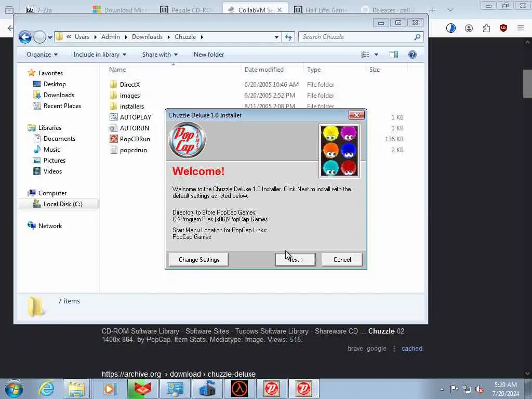
Task: Open Videos library
Action: 52,171
